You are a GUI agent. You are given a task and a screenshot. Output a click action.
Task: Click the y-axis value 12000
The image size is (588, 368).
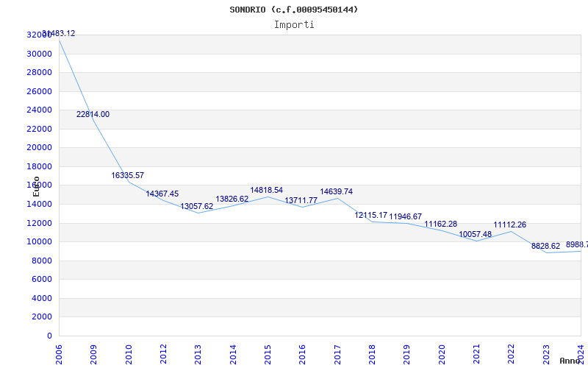[x=40, y=223]
